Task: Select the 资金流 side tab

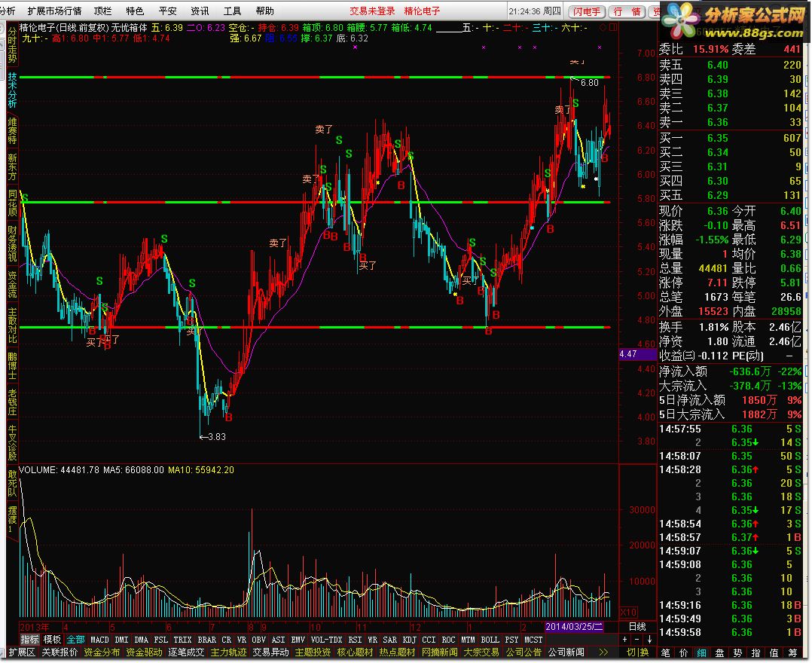Action: 12,284
